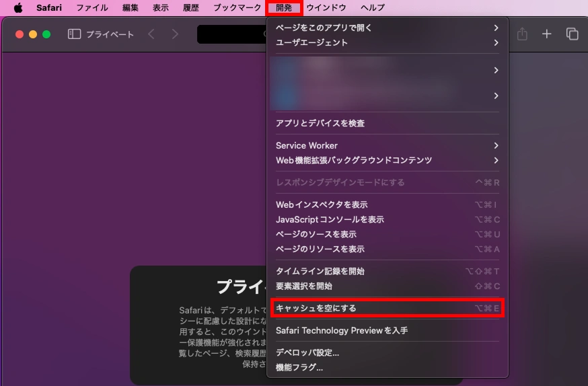Select アプリとデバイスを検査

(x=388, y=123)
